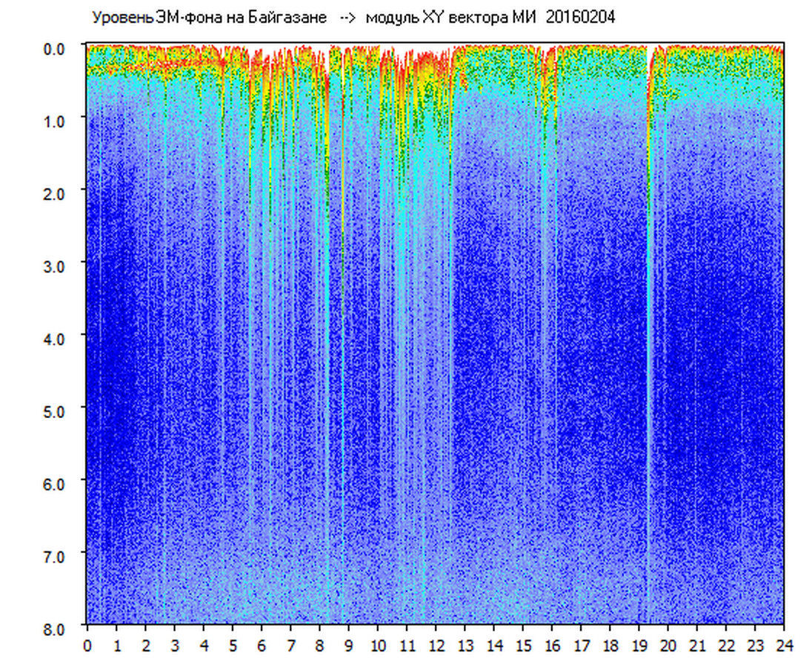
Task: Click hour '6' on the time axis
Action: (x=262, y=646)
